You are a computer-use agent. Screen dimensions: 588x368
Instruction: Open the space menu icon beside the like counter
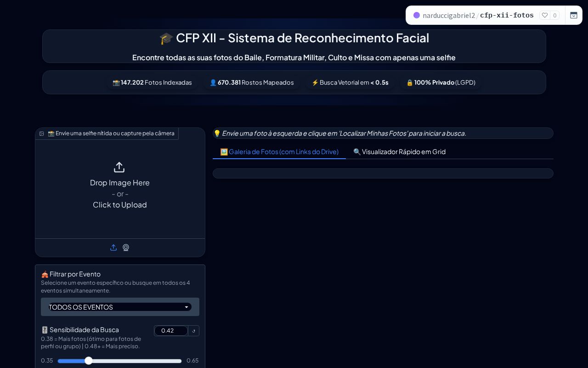coord(574,15)
